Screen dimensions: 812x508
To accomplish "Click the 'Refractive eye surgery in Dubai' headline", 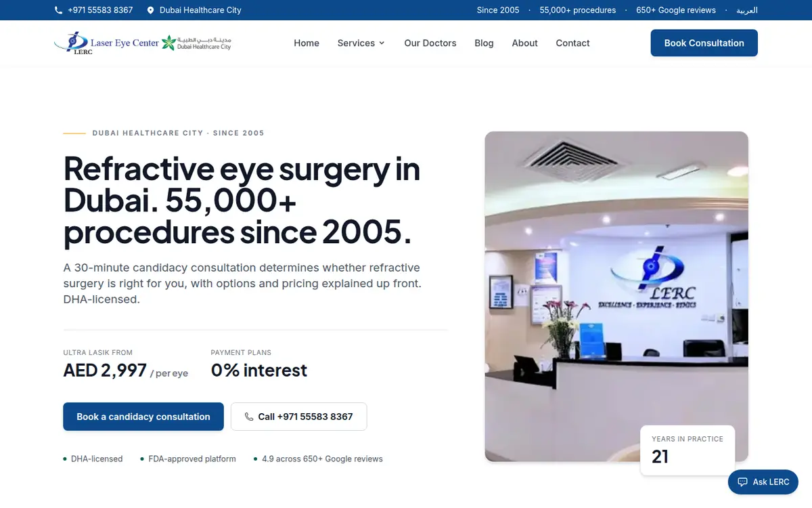I will tap(242, 200).
